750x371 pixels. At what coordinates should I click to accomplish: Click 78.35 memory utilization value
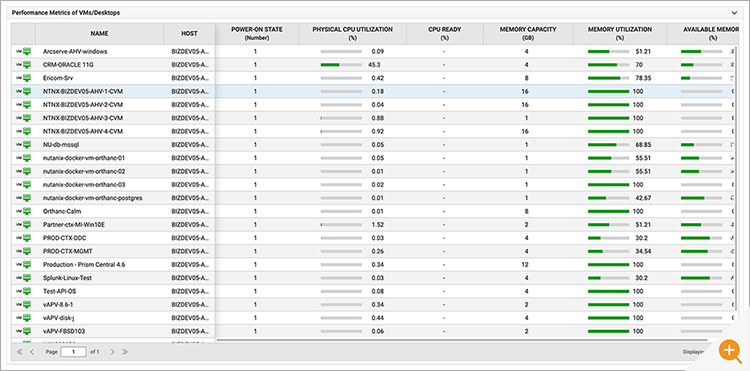click(643, 78)
